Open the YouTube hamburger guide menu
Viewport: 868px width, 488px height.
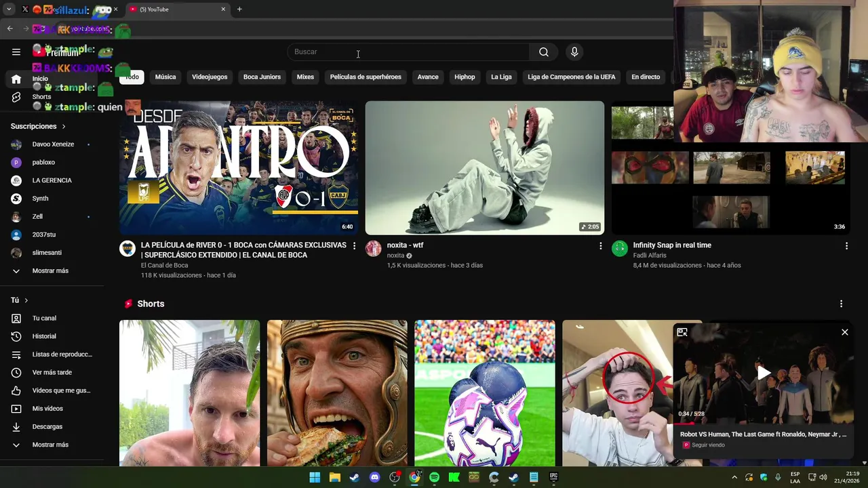point(16,52)
